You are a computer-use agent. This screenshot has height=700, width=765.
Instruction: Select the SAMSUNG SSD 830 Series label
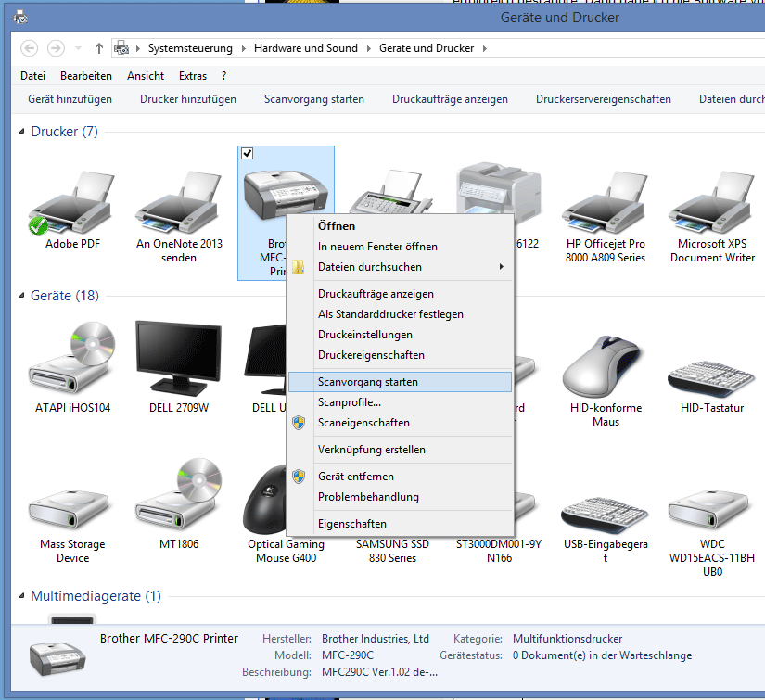(392, 552)
